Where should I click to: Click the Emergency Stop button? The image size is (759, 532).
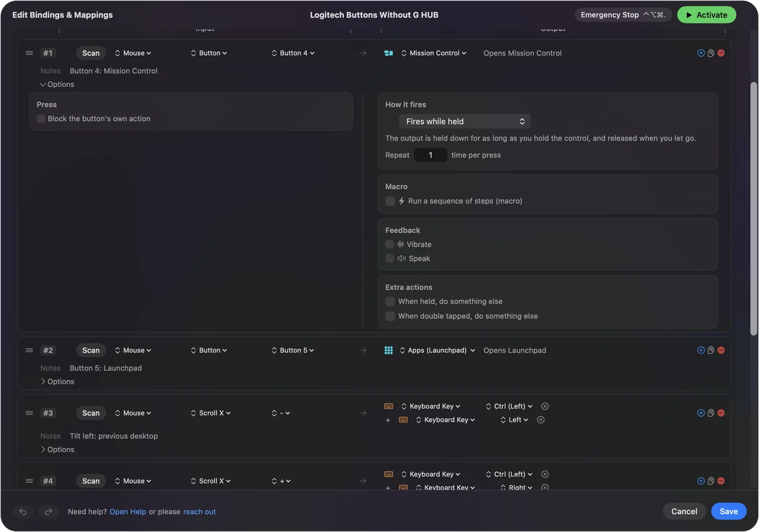[x=623, y=15]
